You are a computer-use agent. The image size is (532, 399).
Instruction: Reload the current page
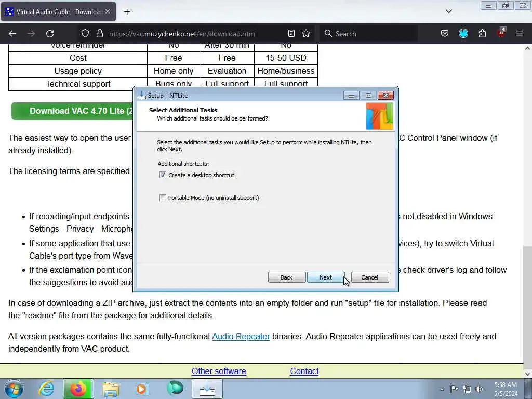coord(50,34)
